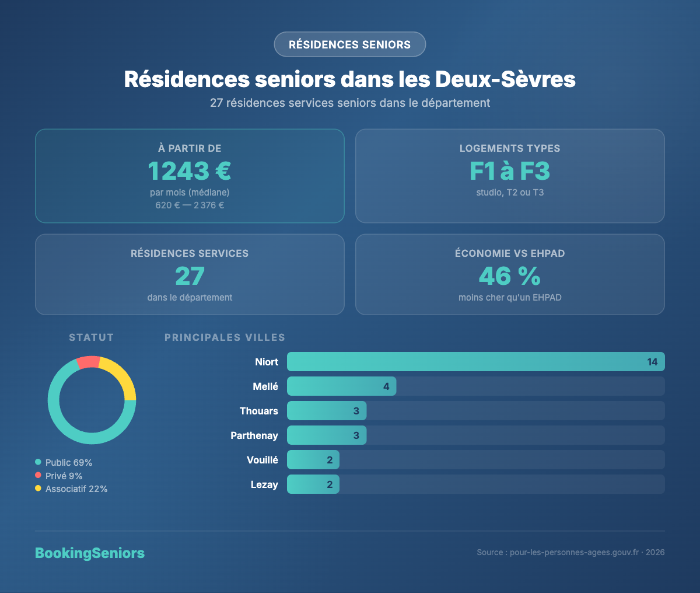
Task: Click the BookingSeniors logo
Action: pos(90,553)
